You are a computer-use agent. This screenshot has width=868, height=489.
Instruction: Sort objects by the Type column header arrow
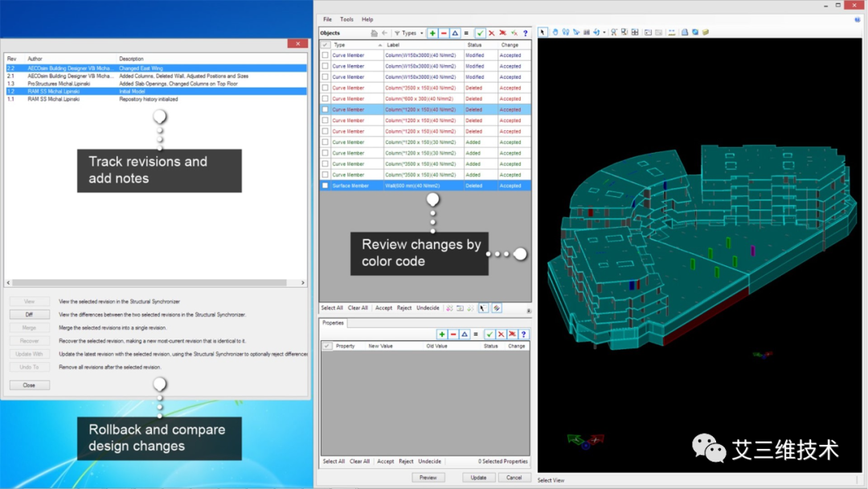[x=379, y=45]
